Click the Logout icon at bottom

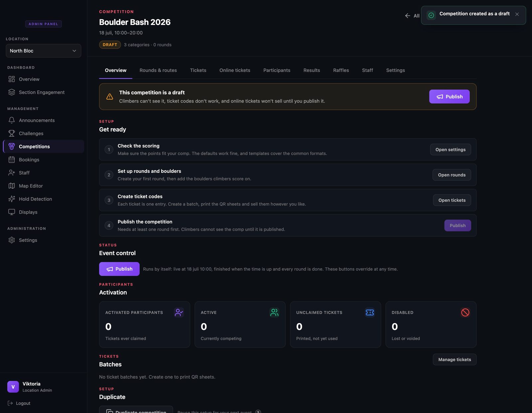[10, 403]
